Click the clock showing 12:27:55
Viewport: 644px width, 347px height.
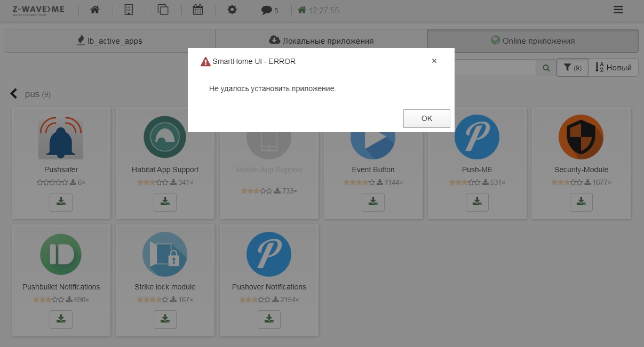318,10
